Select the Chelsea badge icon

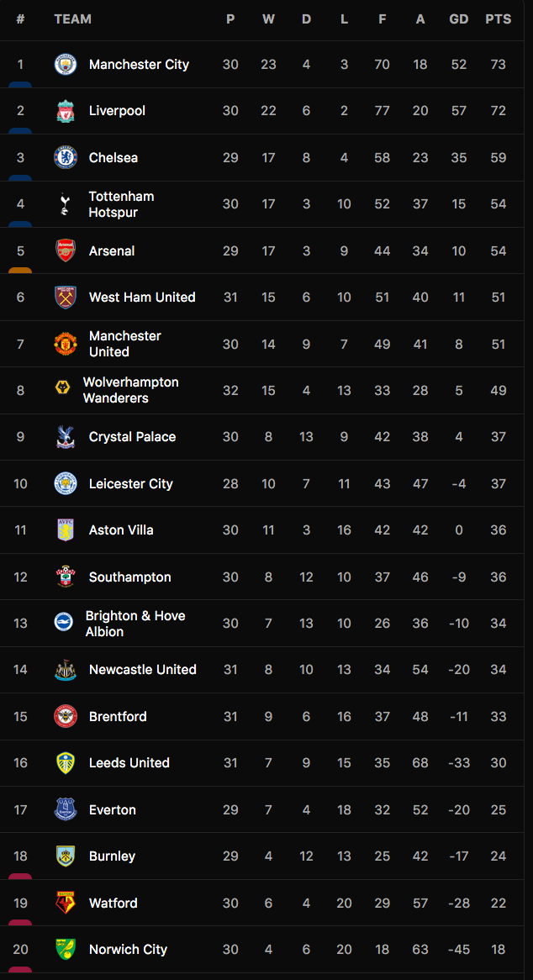pos(66,157)
